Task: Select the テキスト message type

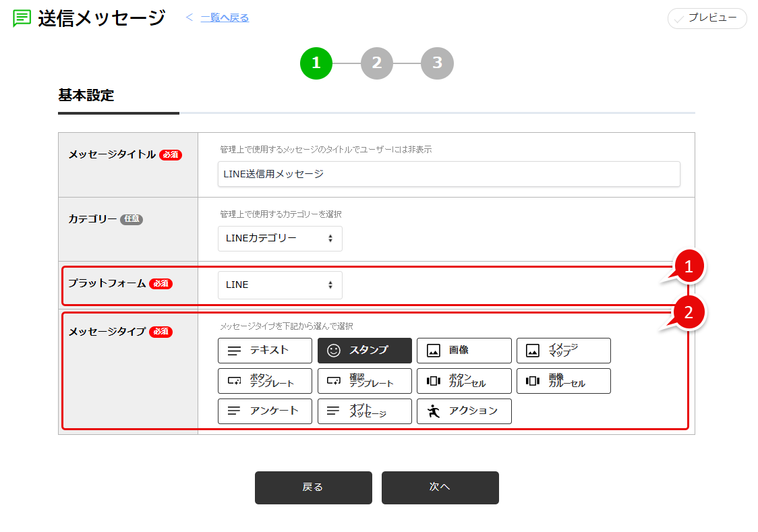Action: 264,351
